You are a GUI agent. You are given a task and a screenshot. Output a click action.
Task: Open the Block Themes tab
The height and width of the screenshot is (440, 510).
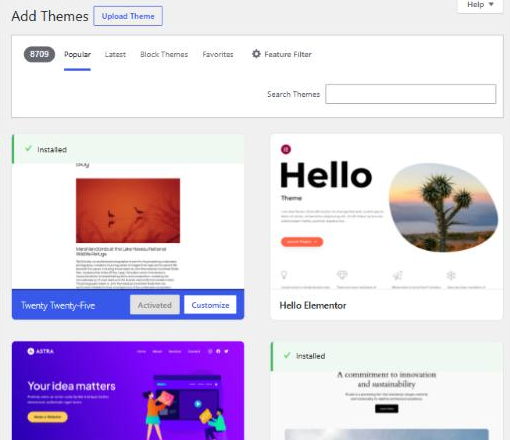pos(164,54)
